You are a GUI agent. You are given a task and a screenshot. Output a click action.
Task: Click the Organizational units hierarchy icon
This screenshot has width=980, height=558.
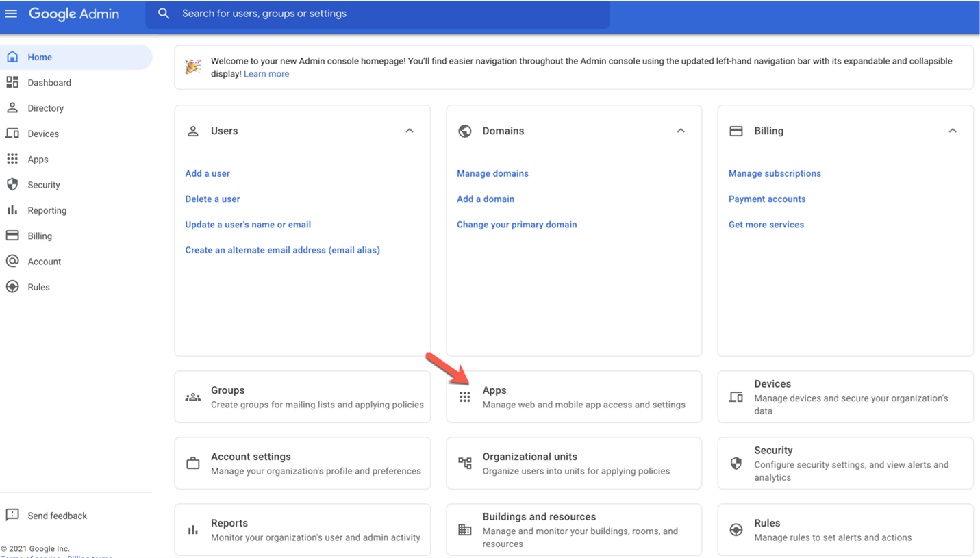[x=465, y=464]
